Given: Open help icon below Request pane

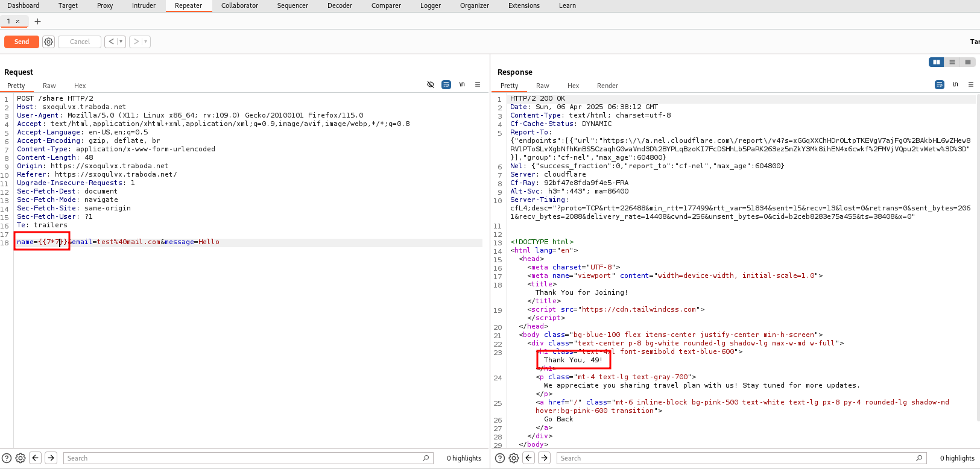Looking at the screenshot, I should [7, 458].
